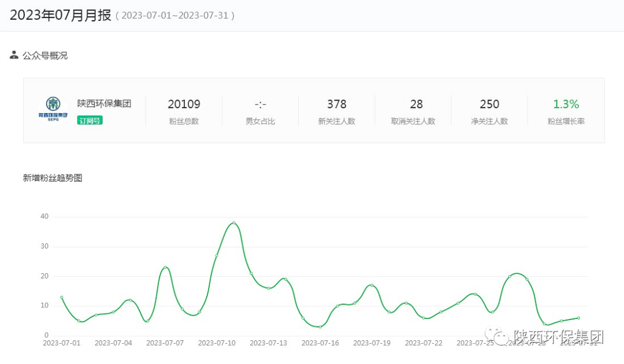Click the 男女占比 placeholder value
Viewport: 624px width, 364px height.
[x=260, y=105]
